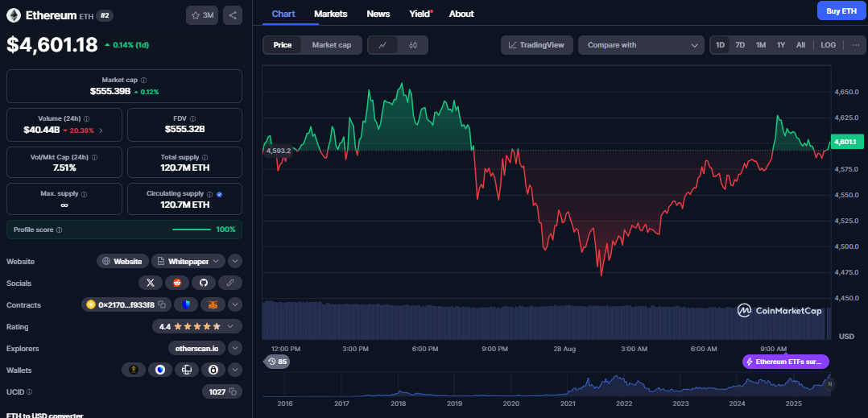
Task: Click the Ethereum logo icon
Action: pyautogui.click(x=14, y=15)
